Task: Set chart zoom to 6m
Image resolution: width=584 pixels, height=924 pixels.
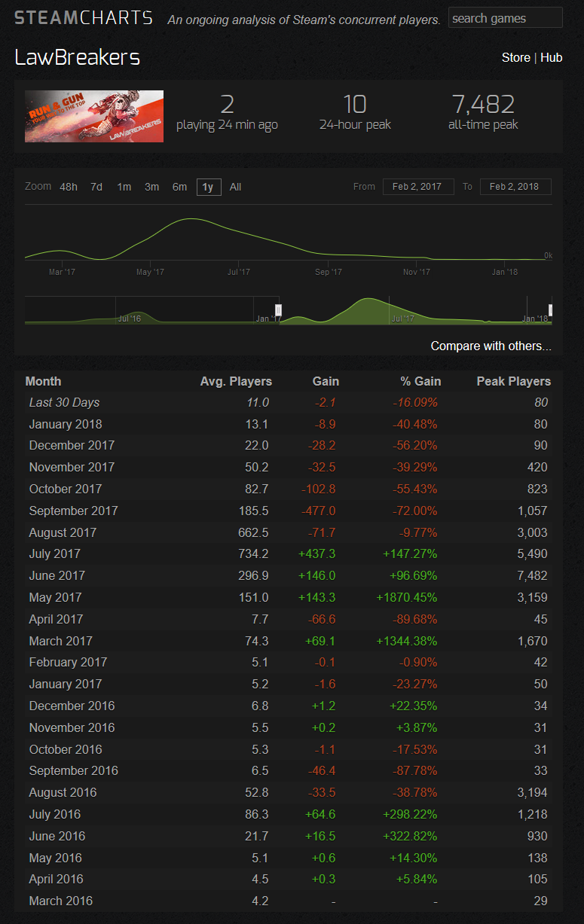Action: click(x=179, y=187)
